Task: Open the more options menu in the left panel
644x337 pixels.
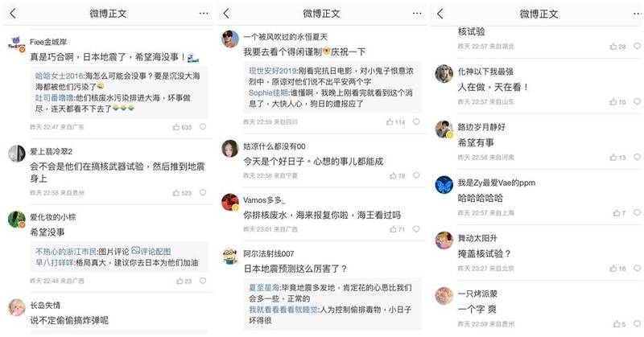Action: (x=204, y=14)
